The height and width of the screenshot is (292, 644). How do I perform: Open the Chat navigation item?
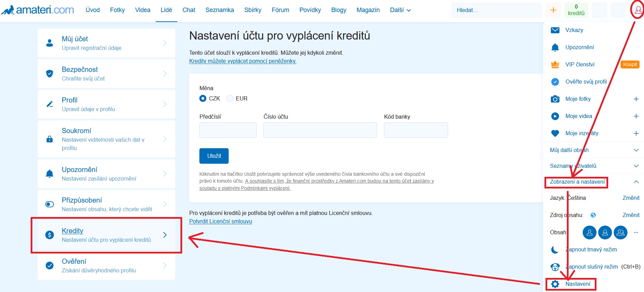(189, 10)
